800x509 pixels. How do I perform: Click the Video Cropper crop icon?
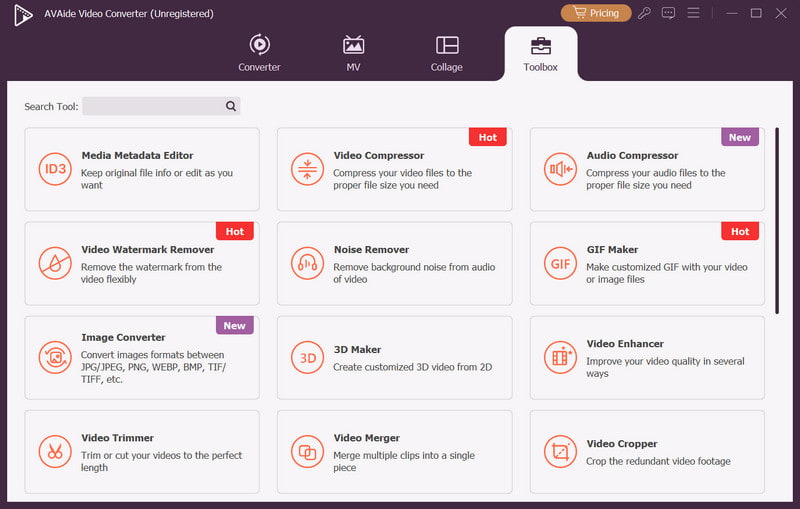coord(560,452)
